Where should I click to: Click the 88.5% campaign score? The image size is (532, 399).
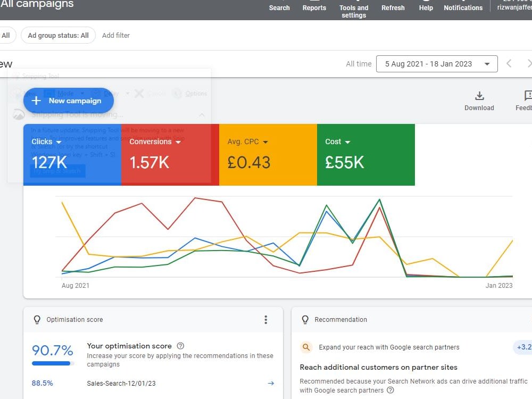(x=42, y=384)
